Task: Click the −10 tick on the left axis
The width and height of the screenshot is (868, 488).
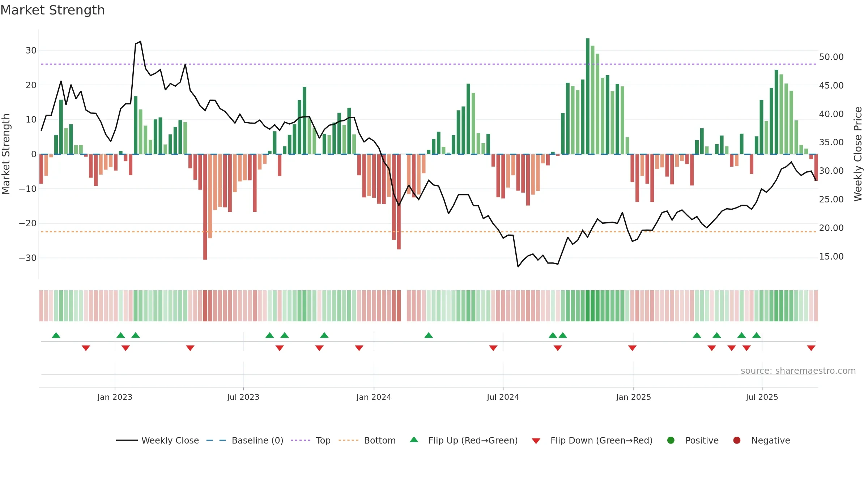Action: 28,189
